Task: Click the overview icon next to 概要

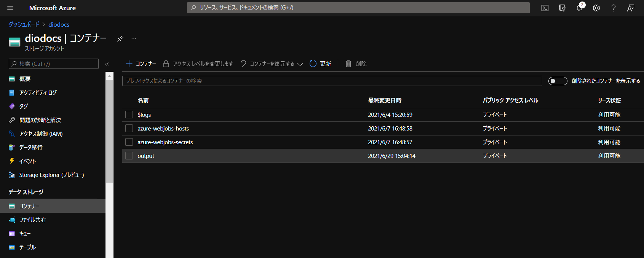Action: point(12,79)
